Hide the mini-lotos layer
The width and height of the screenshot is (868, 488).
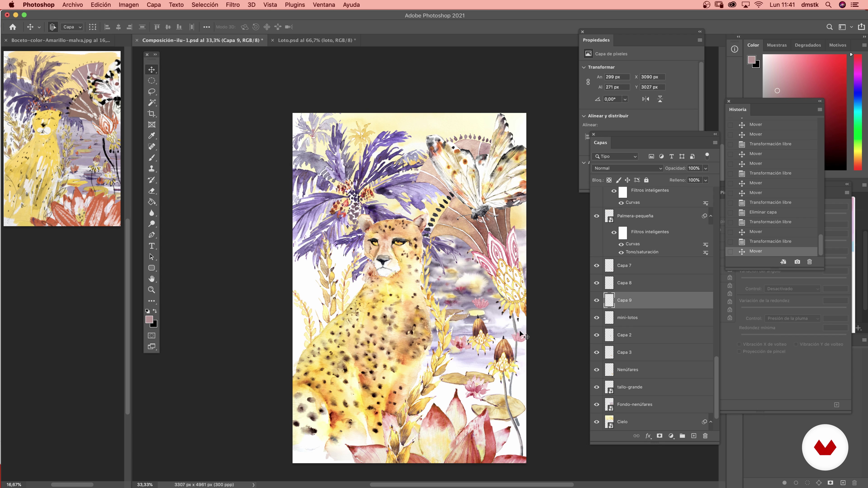(597, 318)
